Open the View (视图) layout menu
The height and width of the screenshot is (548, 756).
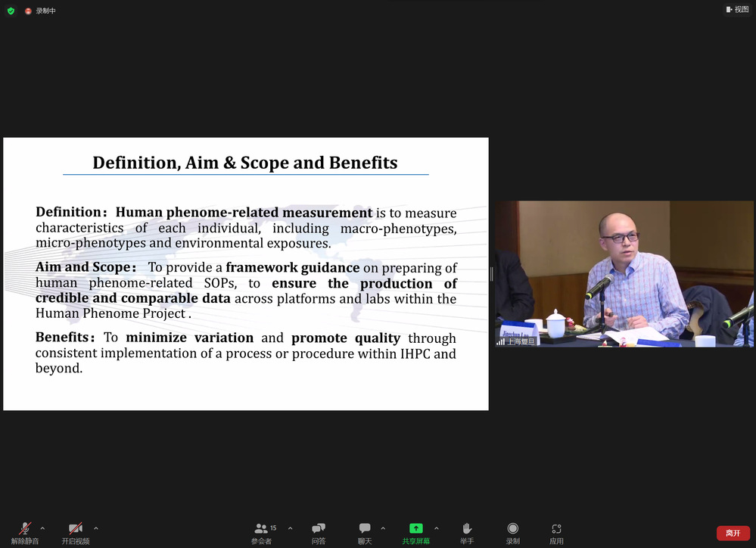pos(737,10)
